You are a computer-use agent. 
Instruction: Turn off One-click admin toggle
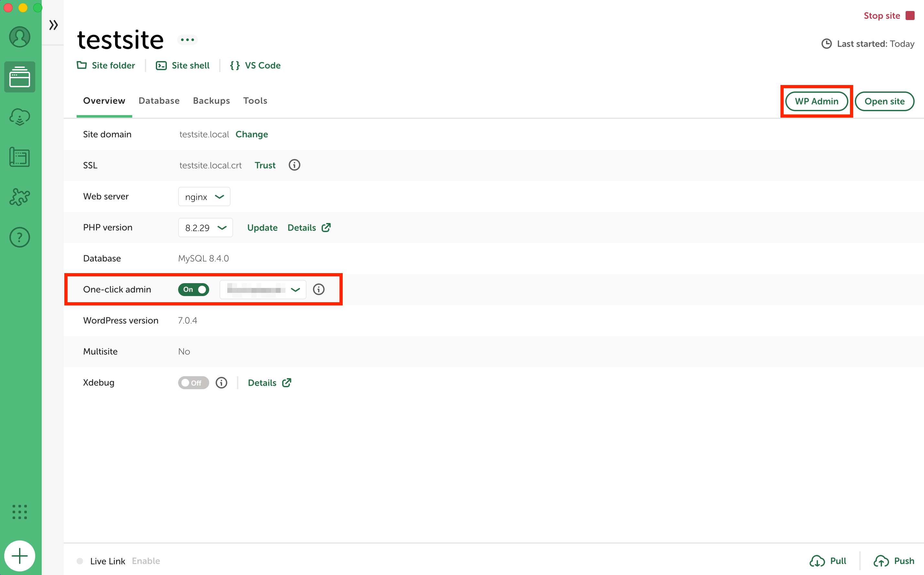(194, 289)
